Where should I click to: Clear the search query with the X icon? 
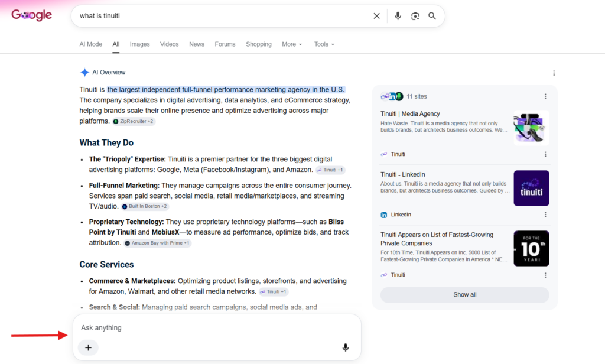click(x=376, y=16)
